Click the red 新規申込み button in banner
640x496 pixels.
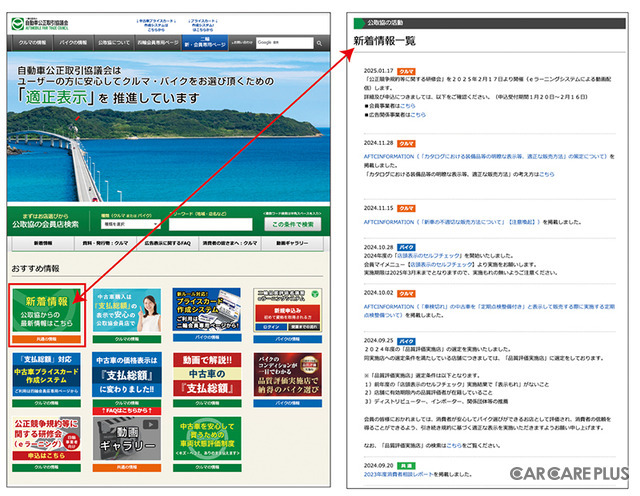[x=287, y=314]
